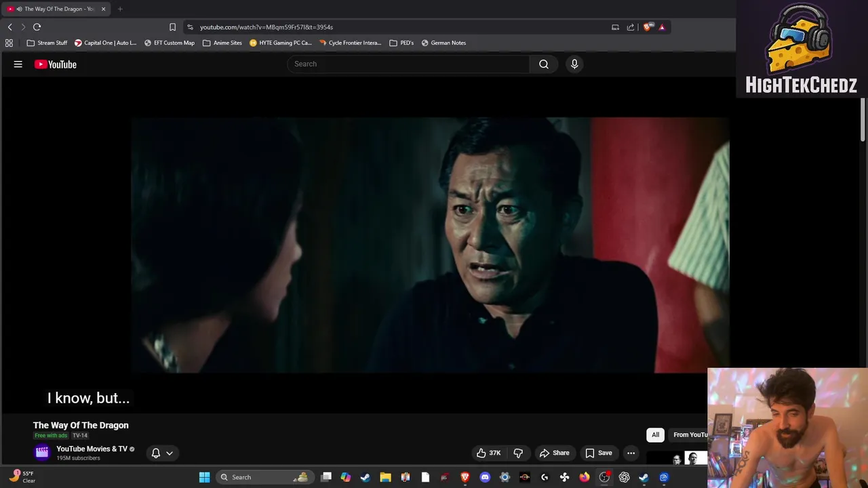Screen dimensions: 868x488
Task: Open Logitech G Hub from taskbar
Action: [545, 477]
